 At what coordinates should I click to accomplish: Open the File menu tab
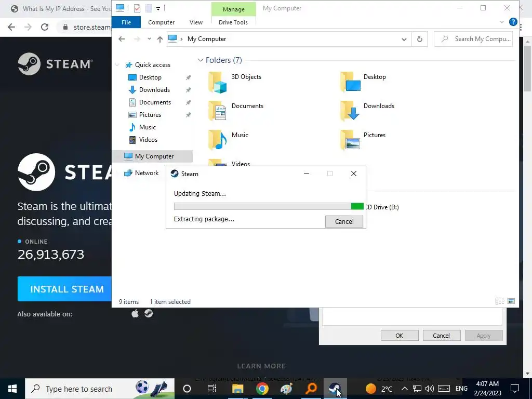(126, 22)
